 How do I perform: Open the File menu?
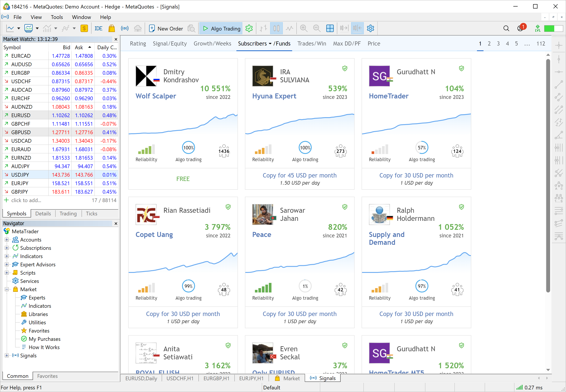[x=17, y=17]
